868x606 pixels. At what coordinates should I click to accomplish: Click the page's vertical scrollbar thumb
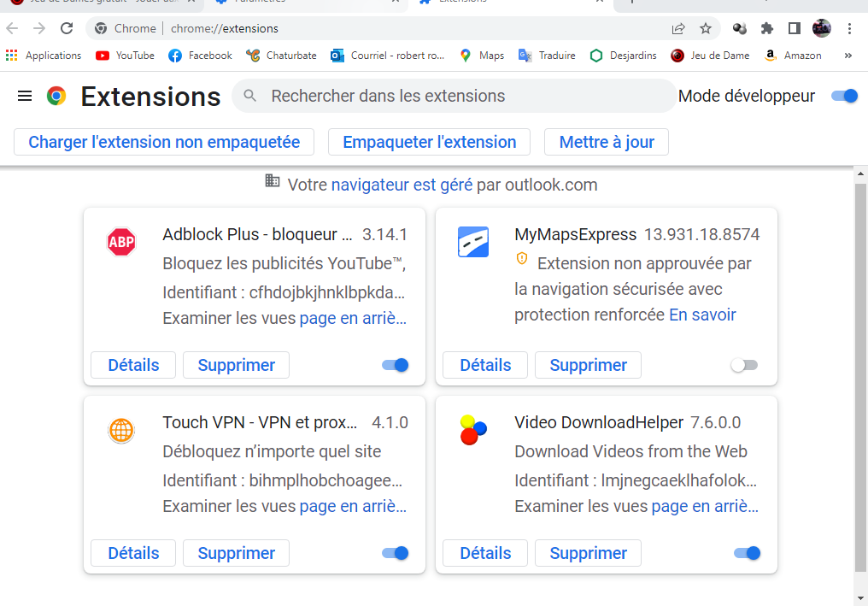tap(860, 377)
